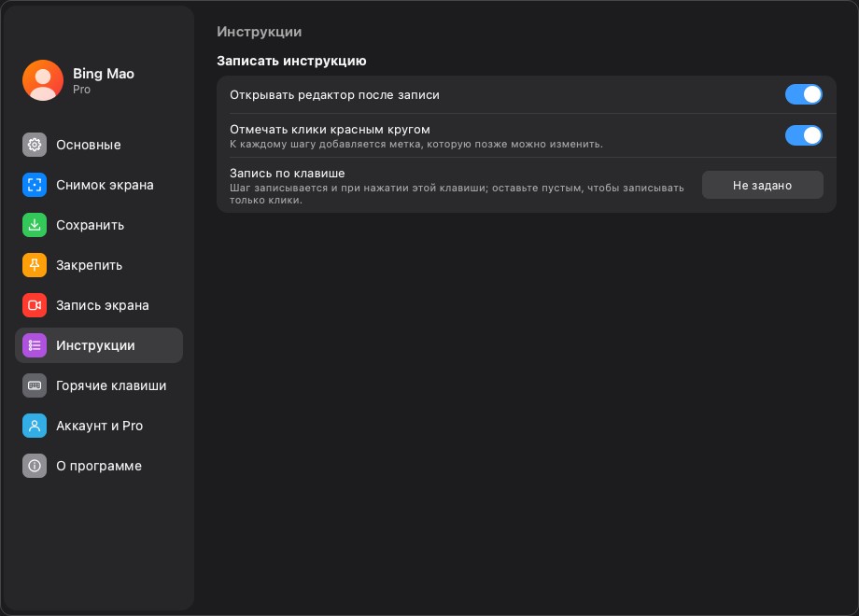
Task: Open the Основные settings section
Action: click(99, 145)
